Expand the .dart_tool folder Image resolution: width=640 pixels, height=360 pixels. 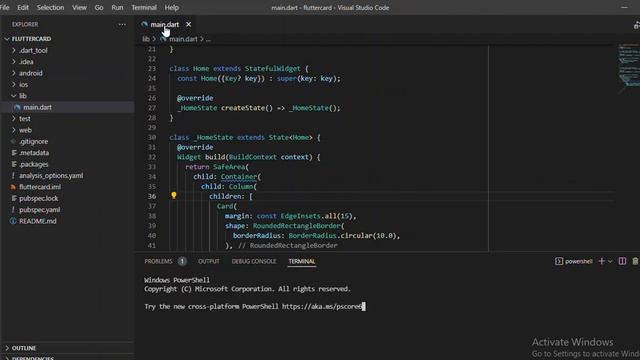click(x=14, y=50)
